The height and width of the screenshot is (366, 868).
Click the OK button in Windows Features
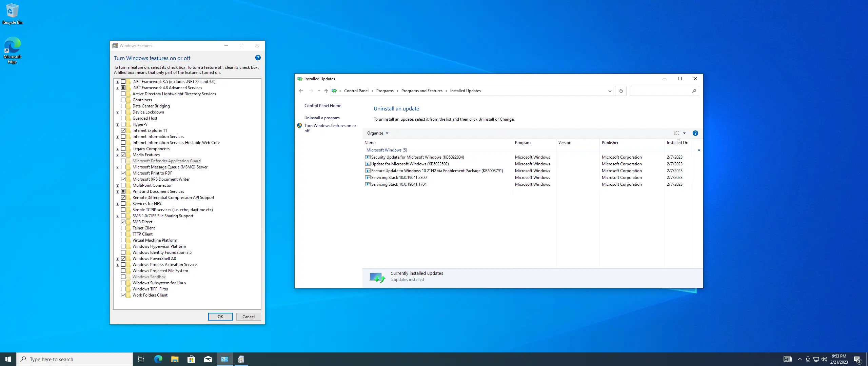[x=220, y=317]
